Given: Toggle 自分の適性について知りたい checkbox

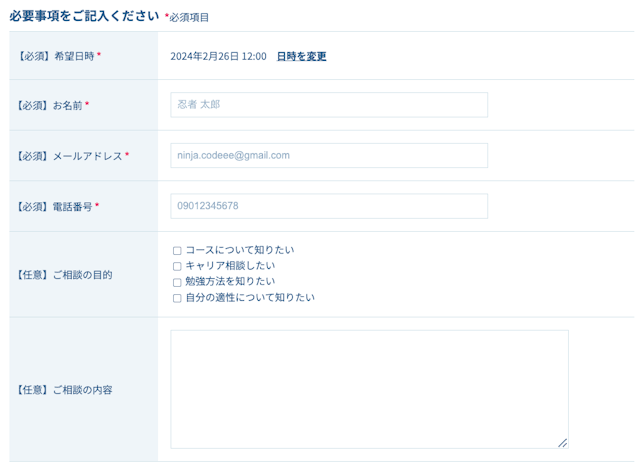Looking at the screenshot, I should coord(177,298).
